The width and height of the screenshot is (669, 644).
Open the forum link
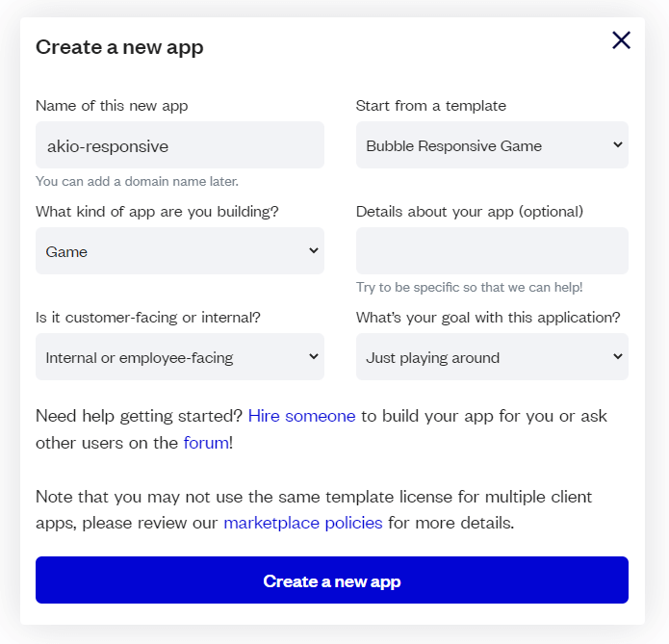coord(206,443)
